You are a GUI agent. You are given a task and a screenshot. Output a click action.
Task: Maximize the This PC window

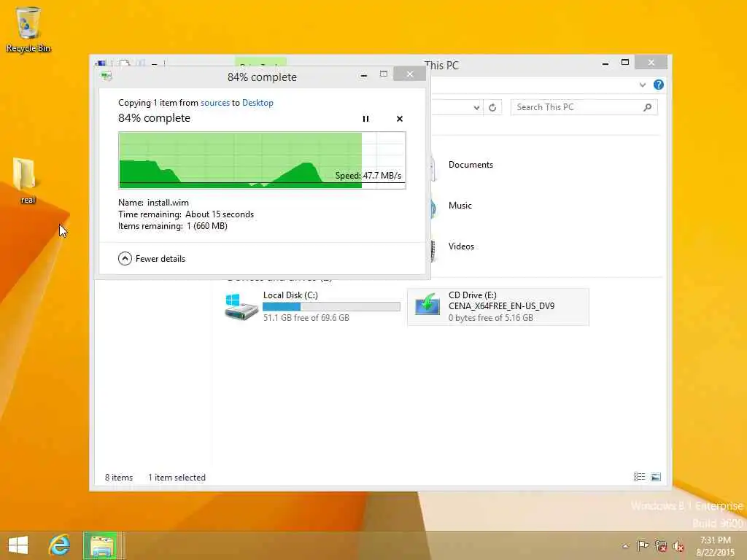(625, 63)
